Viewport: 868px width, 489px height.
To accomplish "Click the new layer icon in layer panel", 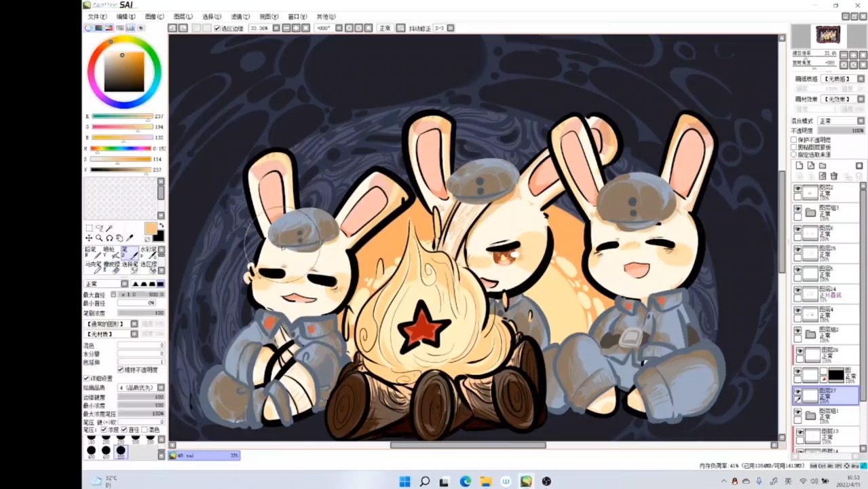I will point(799,166).
